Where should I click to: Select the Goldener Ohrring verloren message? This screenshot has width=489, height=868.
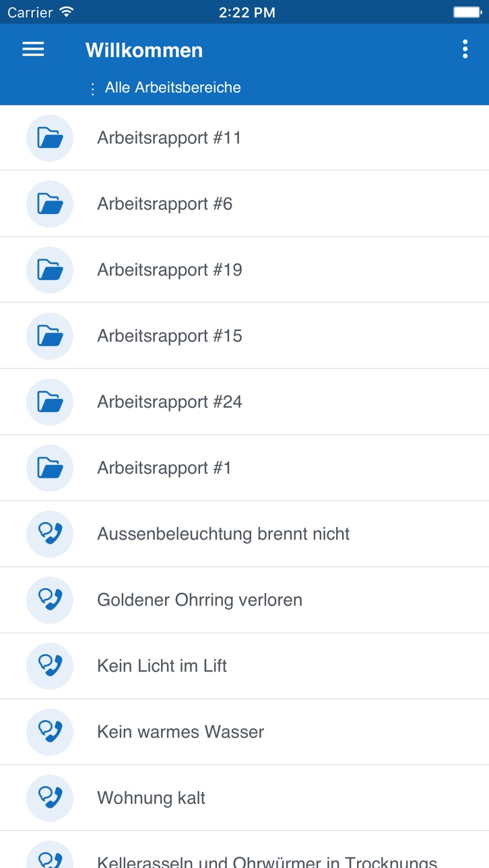[244, 600]
